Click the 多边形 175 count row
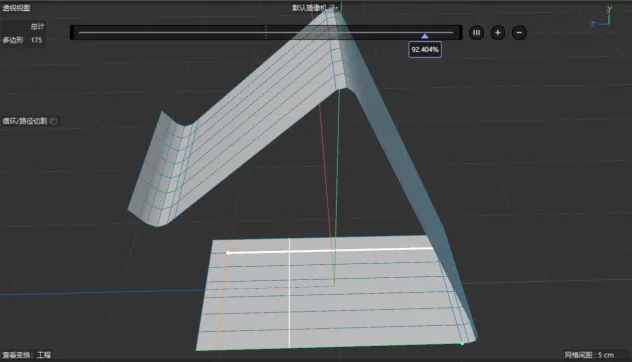The image size is (632, 362). [x=23, y=40]
